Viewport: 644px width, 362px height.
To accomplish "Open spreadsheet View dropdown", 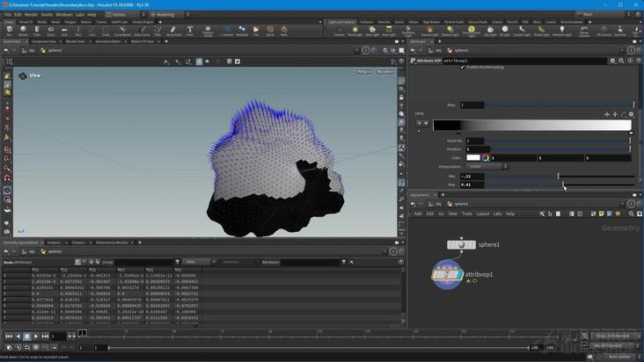I will pyautogui.click(x=198, y=262).
